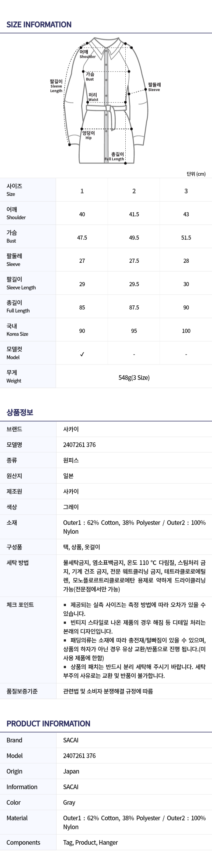Click the Shoulder label on the diagram
212x868 pixels.
pos(87,54)
